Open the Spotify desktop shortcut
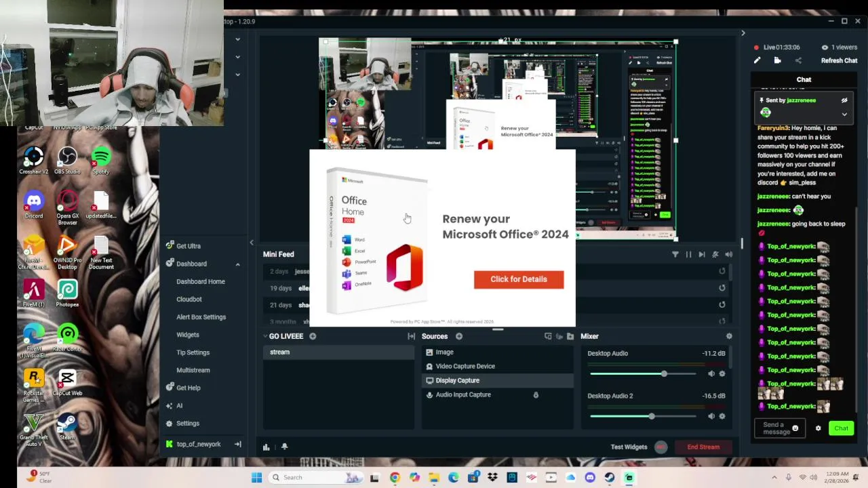The height and width of the screenshot is (488, 868). point(100,161)
